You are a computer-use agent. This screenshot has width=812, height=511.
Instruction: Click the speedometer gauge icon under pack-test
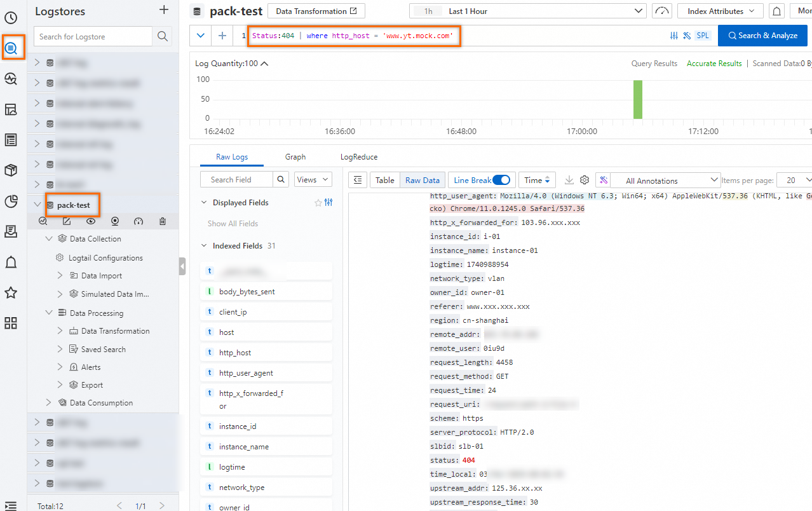(139, 221)
